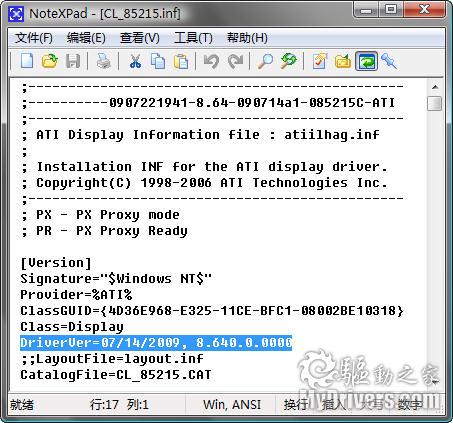Viewport: 453px width, 423px height.
Task: Click the PR - PX Proxy Ready line
Action: point(104,231)
